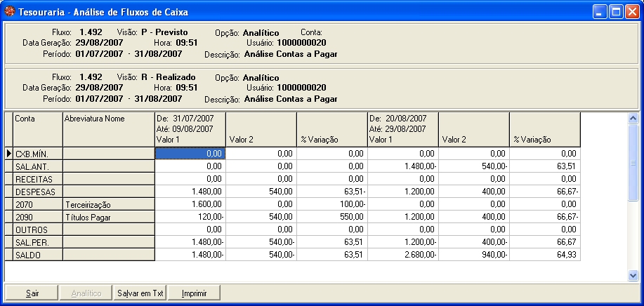This screenshot has height=306, width=644.
Task: Click the 550,00 variation in row 2090
Action: (332, 218)
